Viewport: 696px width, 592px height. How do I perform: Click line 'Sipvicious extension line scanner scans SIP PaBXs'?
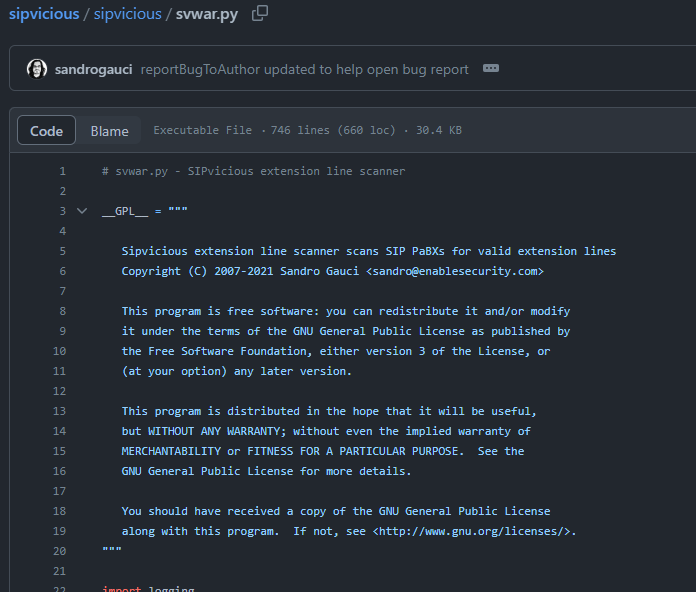(x=369, y=251)
